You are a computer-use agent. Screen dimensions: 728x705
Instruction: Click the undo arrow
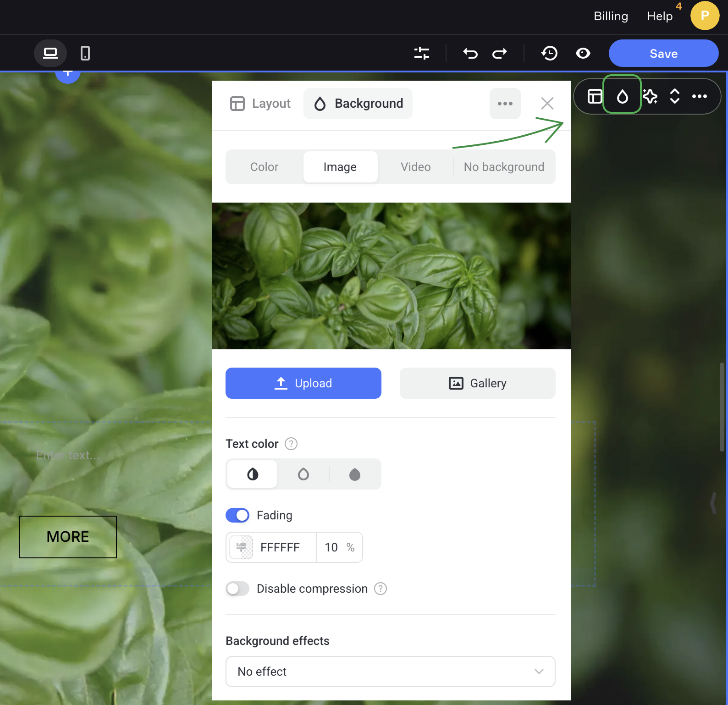[470, 54]
